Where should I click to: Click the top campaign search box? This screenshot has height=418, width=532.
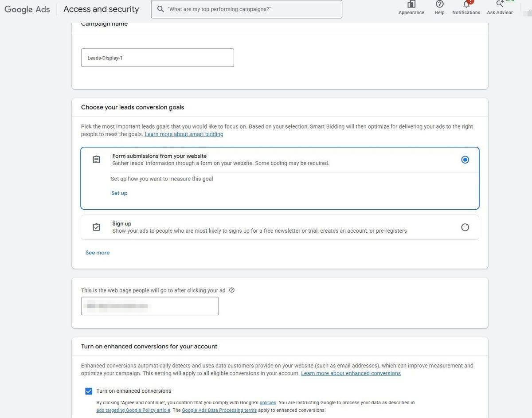point(246,9)
